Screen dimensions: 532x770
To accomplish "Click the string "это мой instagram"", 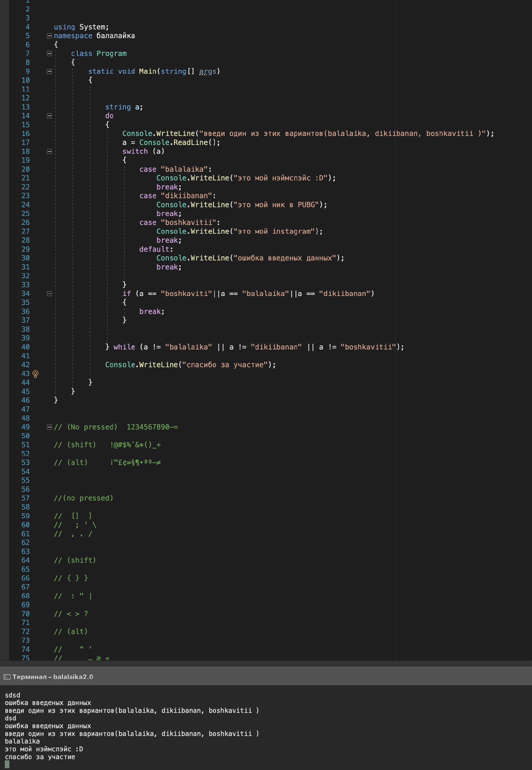I will tap(274, 231).
